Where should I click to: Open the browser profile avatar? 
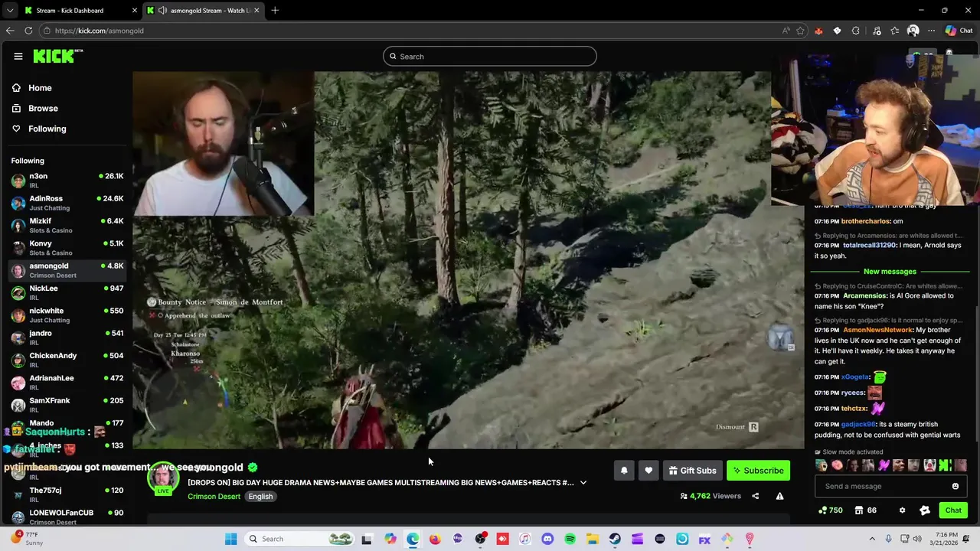click(x=913, y=31)
